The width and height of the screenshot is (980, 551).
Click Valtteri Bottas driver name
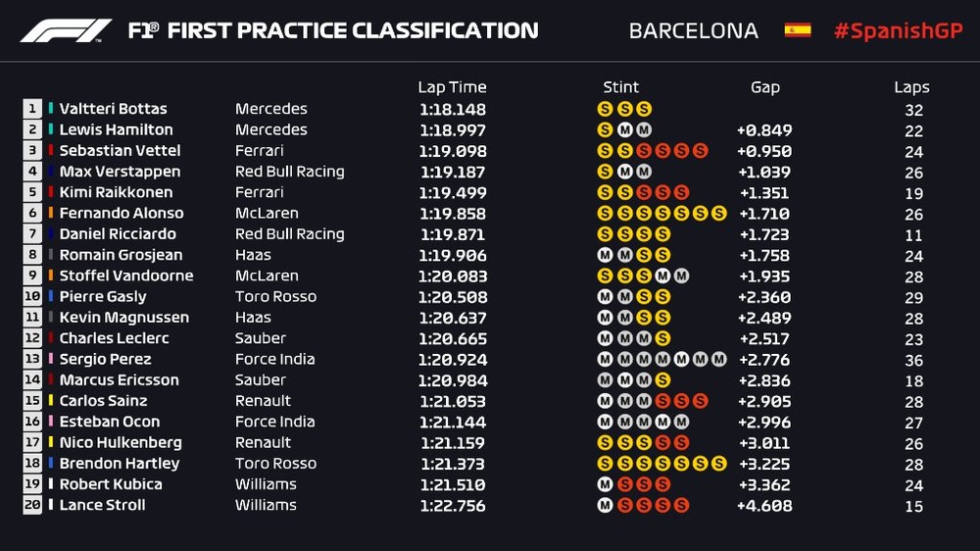pyautogui.click(x=113, y=109)
